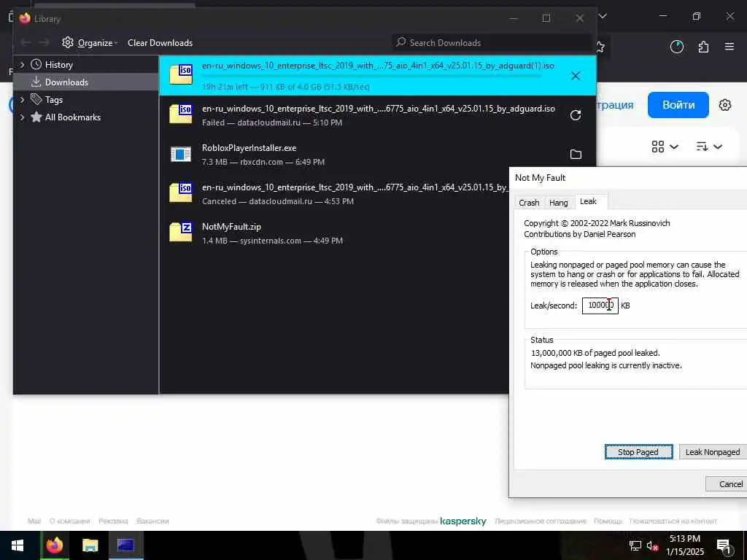Expand the All Bookmarks tree node
The image size is (747, 560).
click(x=22, y=117)
